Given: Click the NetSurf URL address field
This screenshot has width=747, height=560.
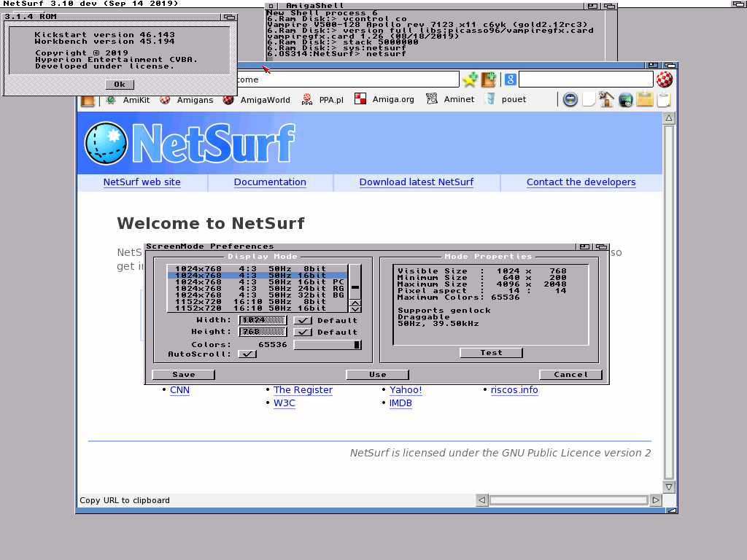Looking at the screenshot, I should pyautogui.click(x=348, y=79).
